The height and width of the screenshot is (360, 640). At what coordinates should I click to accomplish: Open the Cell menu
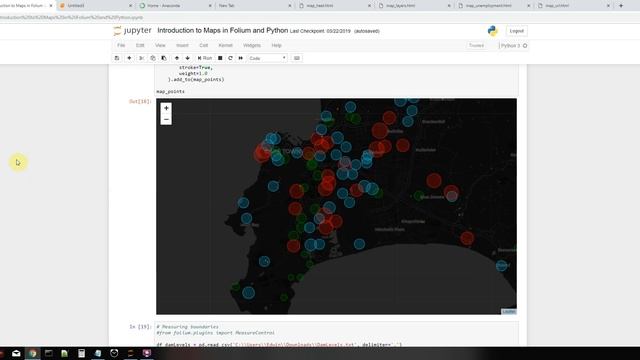(204, 45)
